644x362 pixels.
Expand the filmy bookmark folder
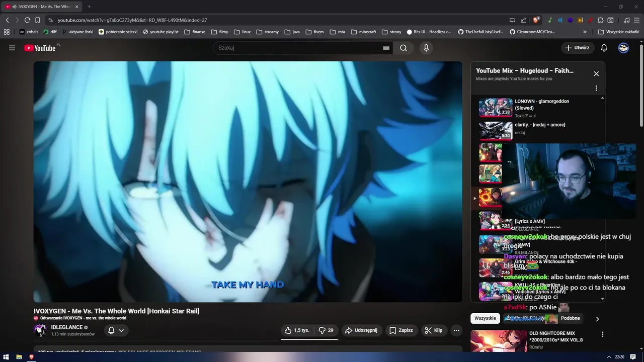coord(220,32)
